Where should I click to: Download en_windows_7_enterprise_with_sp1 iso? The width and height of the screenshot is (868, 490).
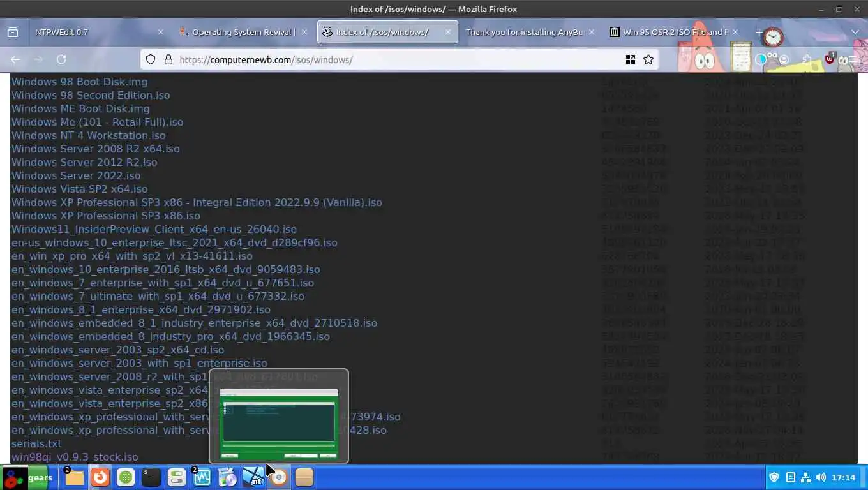163,283
